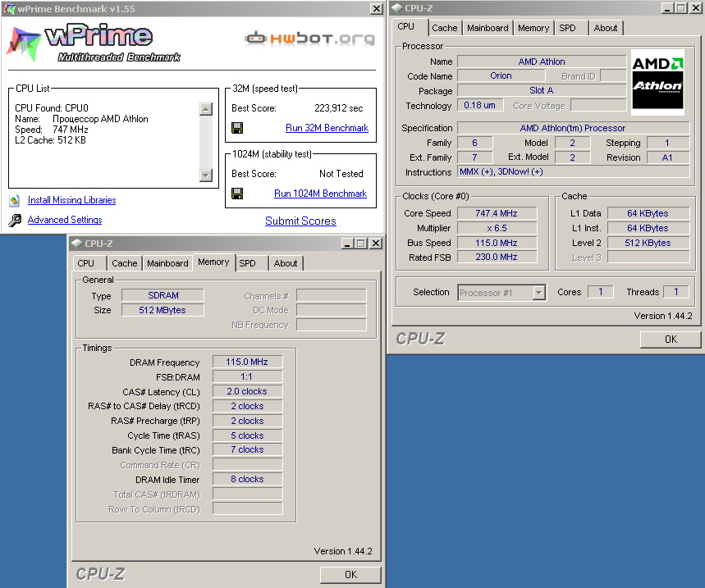Close the CPU-Z processor window
The height and width of the screenshot is (588, 705).
pyautogui.click(x=695, y=7)
